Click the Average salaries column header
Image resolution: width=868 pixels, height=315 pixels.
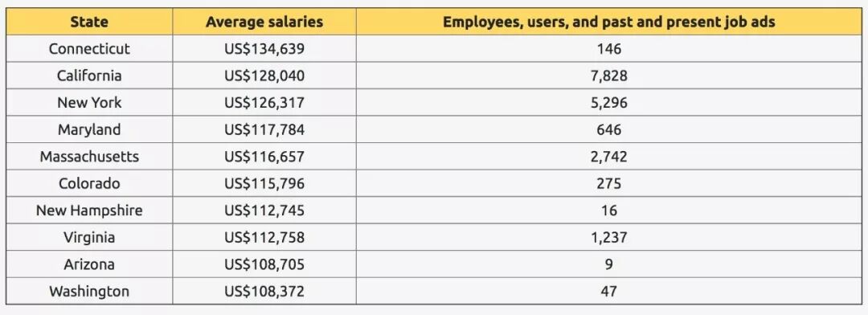point(264,22)
